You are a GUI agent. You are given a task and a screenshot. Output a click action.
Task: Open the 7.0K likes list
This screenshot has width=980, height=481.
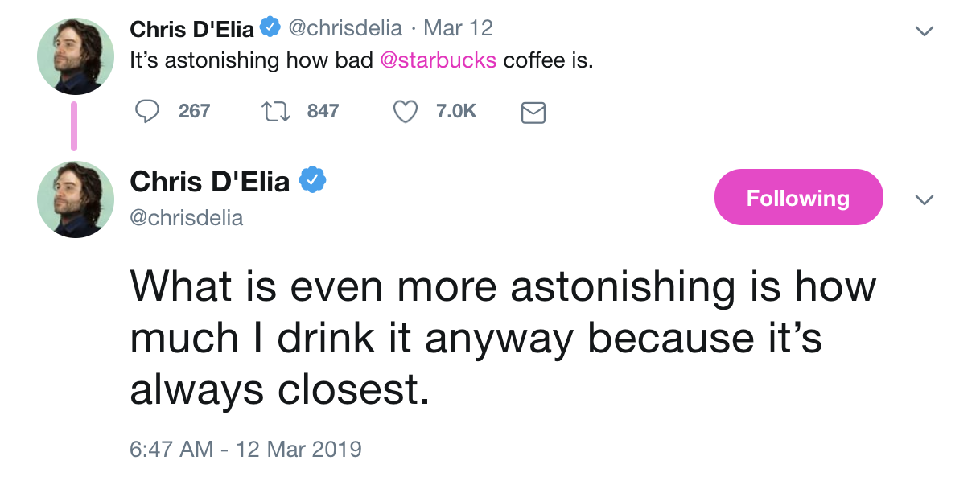pos(455,112)
